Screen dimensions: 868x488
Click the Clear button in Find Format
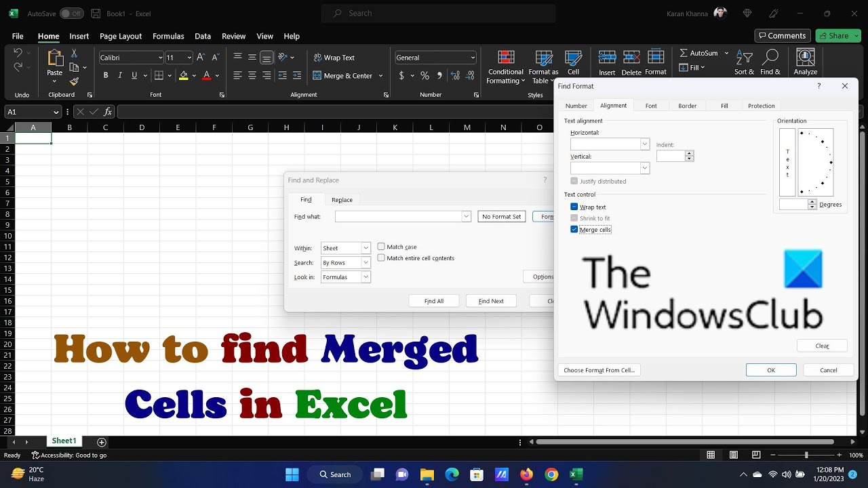(x=822, y=346)
